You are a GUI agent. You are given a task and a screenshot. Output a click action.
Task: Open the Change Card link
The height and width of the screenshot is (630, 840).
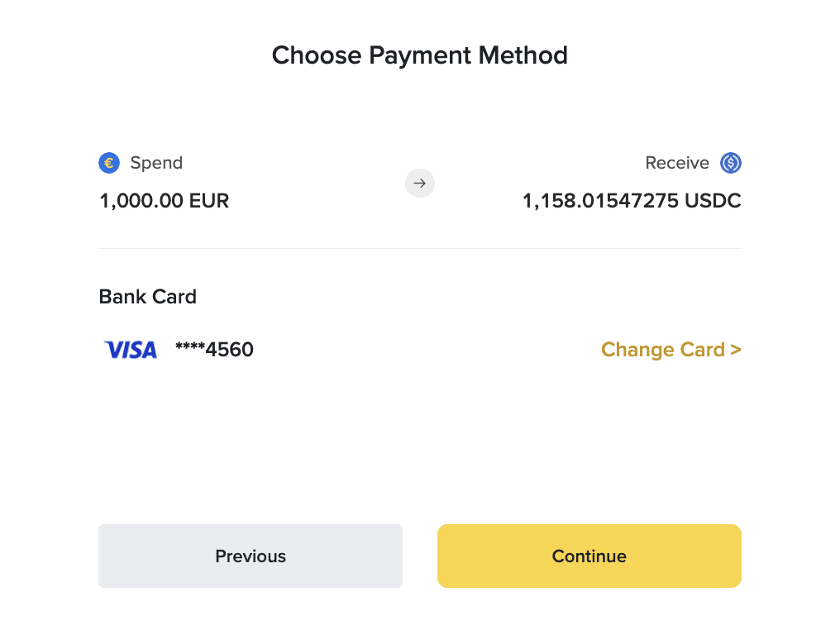pos(671,350)
